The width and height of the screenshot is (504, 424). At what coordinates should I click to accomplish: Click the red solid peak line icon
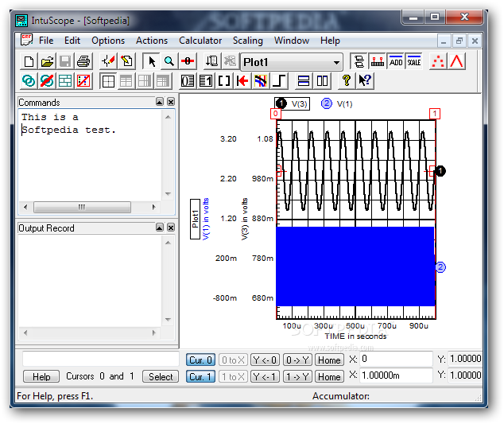456,61
